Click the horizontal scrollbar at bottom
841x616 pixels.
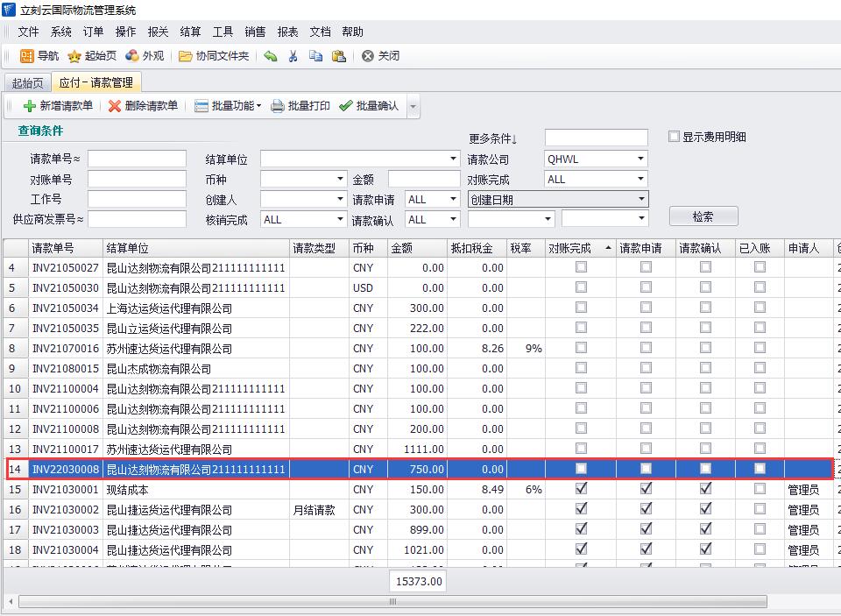click(392, 602)
